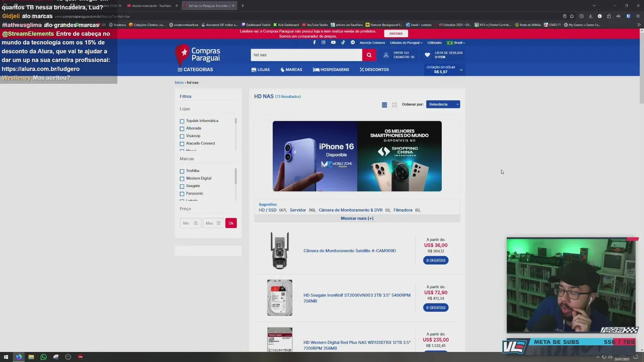Check the Visãovip store filter
644x362 pixels.
[182, 136]
